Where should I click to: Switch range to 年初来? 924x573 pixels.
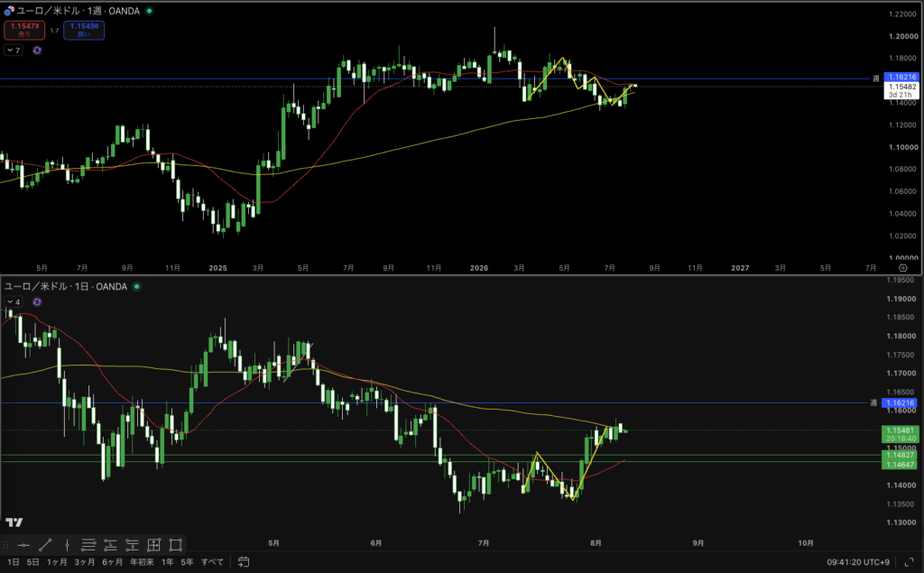click(142, 562)
